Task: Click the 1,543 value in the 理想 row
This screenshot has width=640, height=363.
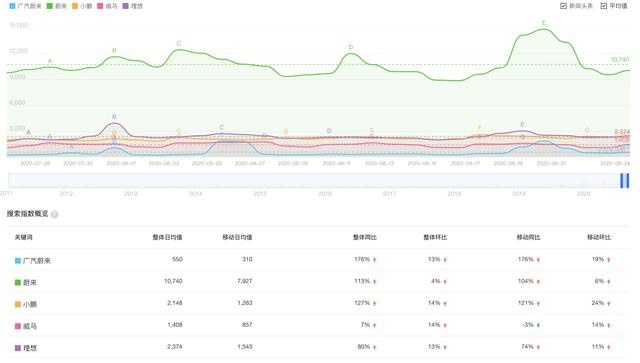Action: click(244, 347)
